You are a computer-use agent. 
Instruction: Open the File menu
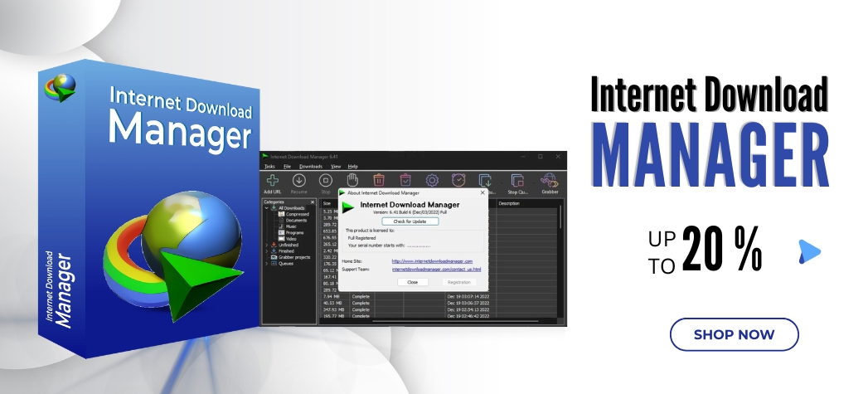pyautogui.click(x=288, y=166)
